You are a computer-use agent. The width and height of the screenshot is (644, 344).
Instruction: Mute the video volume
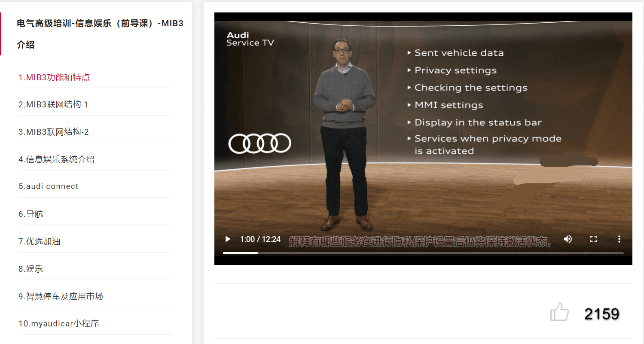(x=568, y=239)
